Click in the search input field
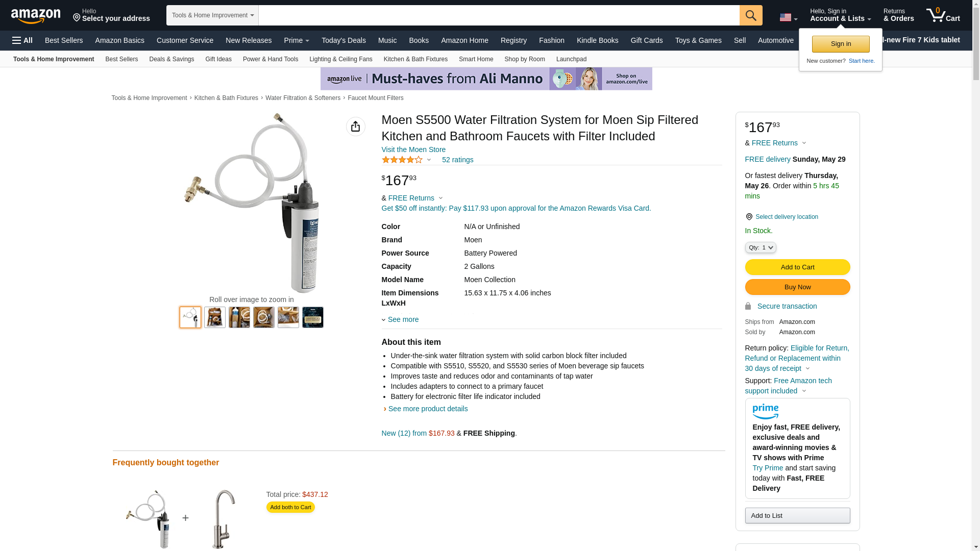Viewport: 980px width, 551px height. (x=498, y=15)
